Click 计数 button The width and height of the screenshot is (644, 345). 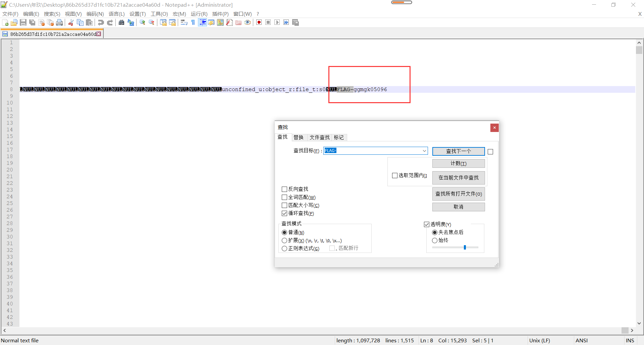click(459, 163)
